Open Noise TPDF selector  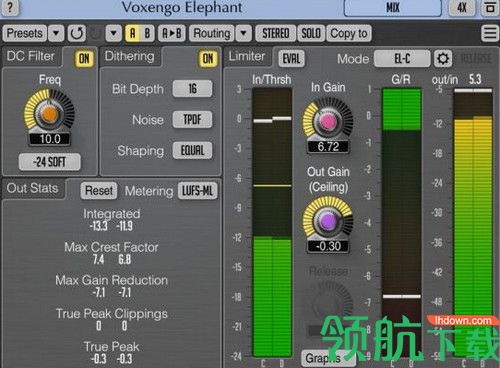click(192, 119)
